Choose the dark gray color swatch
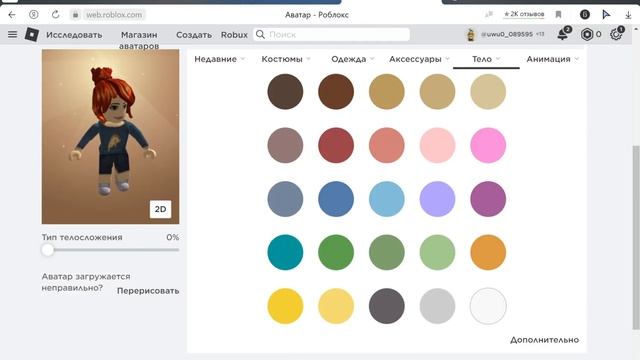 click(x=387, y=306)
